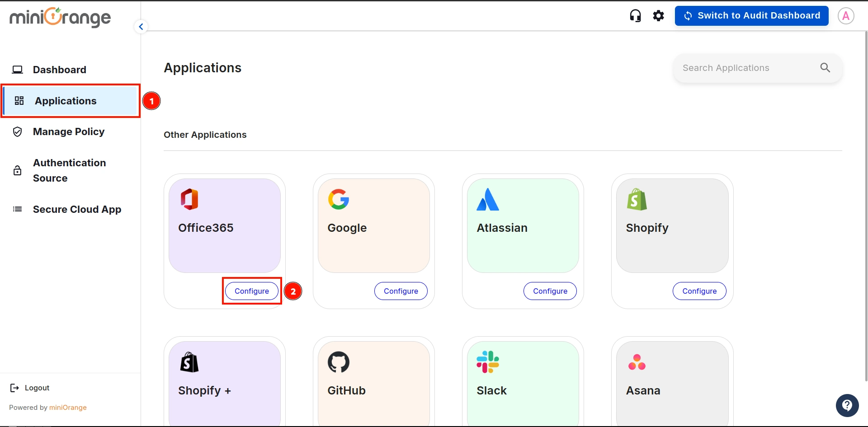
Task: Click the Office365 logo icon
Action: pos(189,199)
